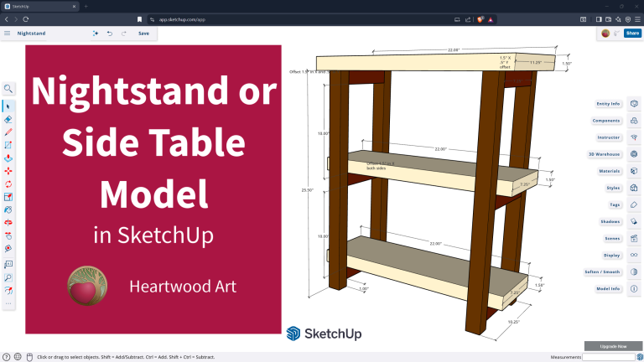Image resolution: width=644 pixels, height=362 pixels.
Task: Select the Select arrow tool
Action: pyautogui.click(x=8, y=106)
